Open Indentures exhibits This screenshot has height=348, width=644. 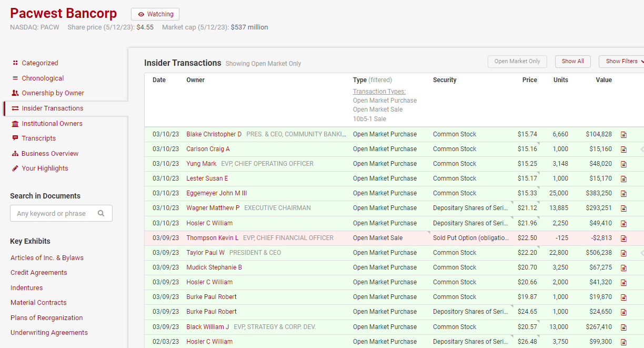[x=27, y=287]
